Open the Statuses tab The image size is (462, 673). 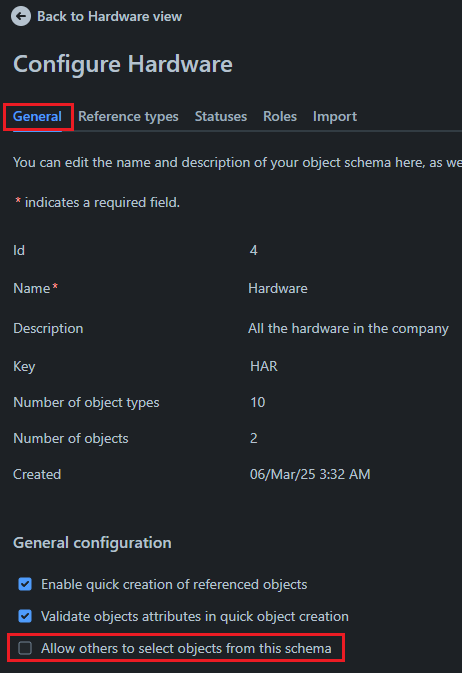[221, 116]
